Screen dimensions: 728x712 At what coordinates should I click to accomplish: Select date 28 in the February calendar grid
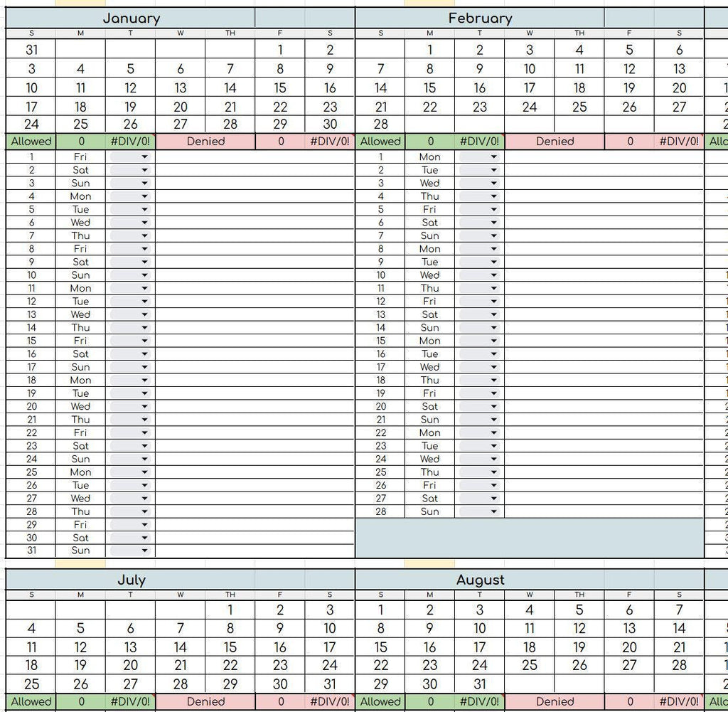[x=380, y=124]
